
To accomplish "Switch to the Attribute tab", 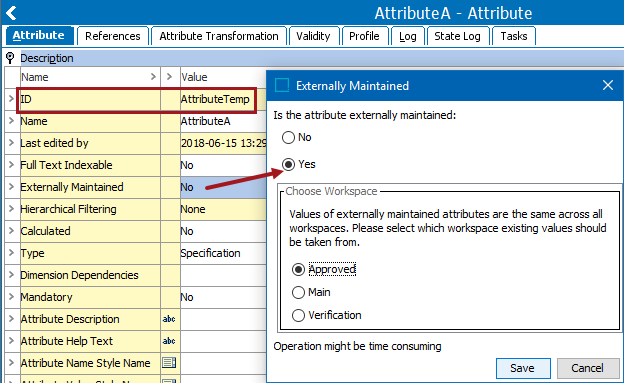I will [39, 36].
